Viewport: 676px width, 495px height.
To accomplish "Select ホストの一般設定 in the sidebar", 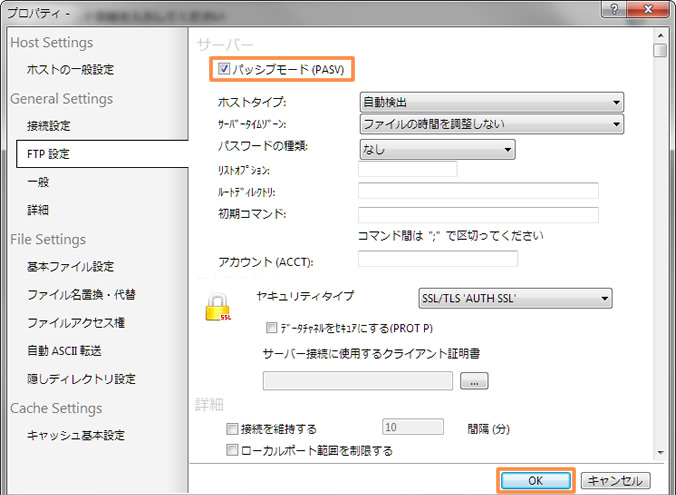I will tap(70, 69).
